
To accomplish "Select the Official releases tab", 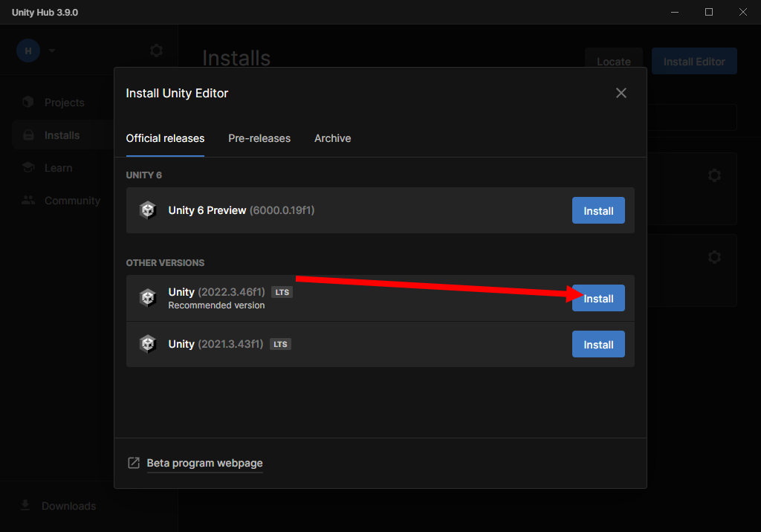I will click(165, 138).
